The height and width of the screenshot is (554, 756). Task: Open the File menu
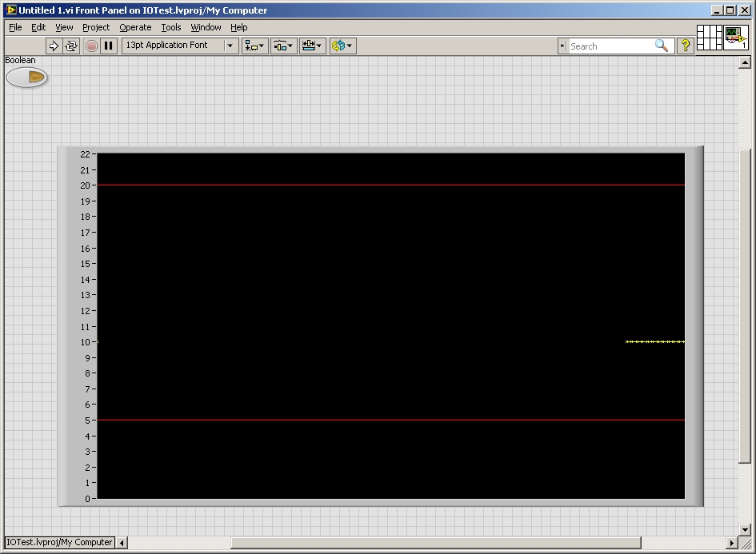coord(15,27)
